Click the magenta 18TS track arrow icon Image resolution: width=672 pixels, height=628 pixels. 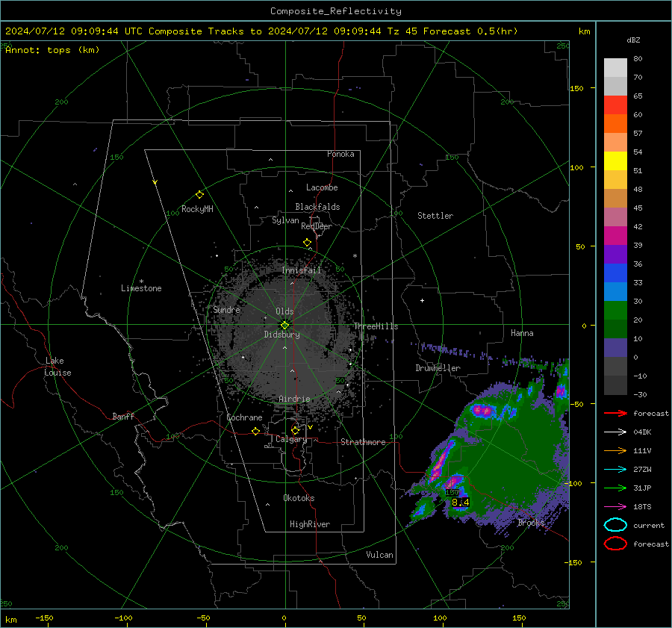615,507
